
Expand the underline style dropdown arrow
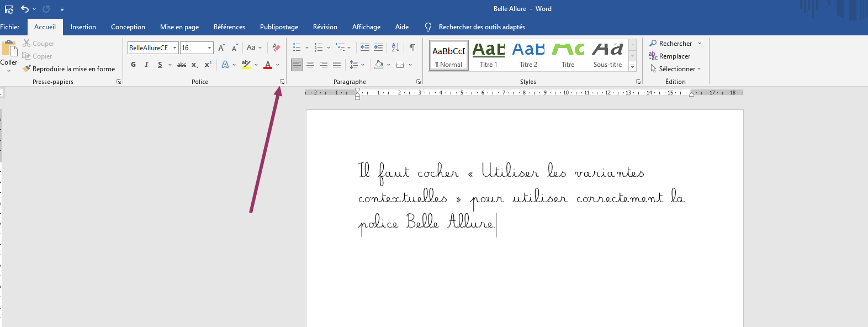(x=170, y=65)
